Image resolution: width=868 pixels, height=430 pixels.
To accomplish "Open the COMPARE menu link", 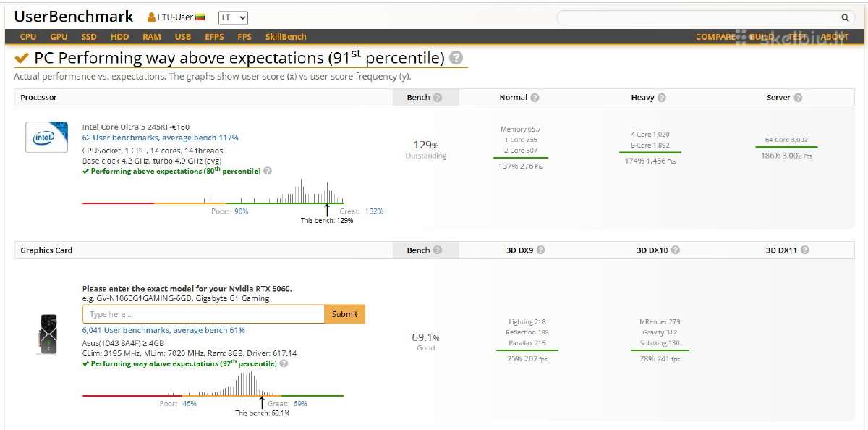I will coord(715,37).
